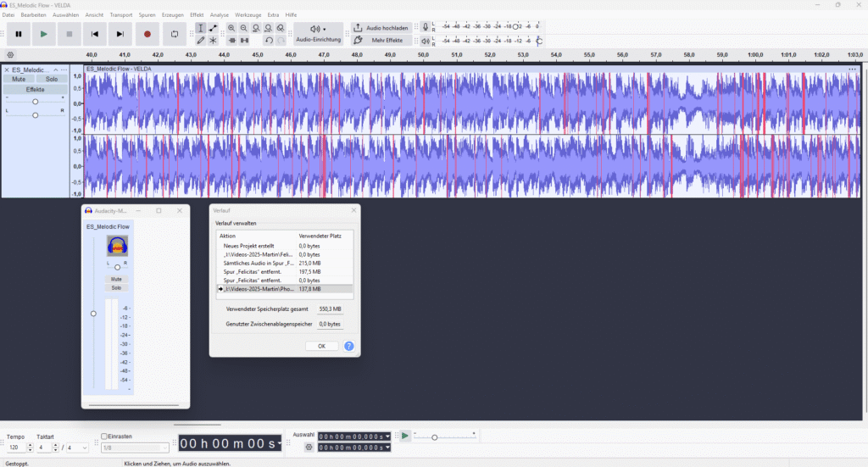Open the time display format dropdown arrow
Image resolution: width=868 pixels, height=467 pixels.
279,443
